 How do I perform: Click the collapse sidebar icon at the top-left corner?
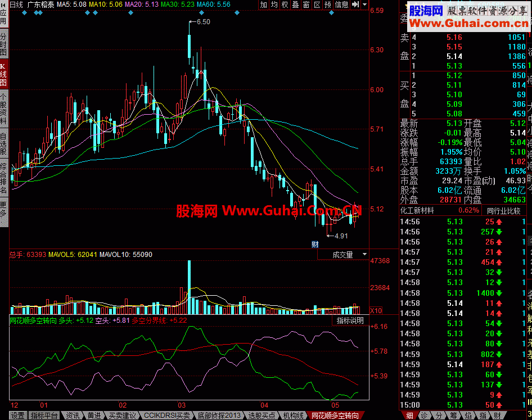[x=3, y=4]
